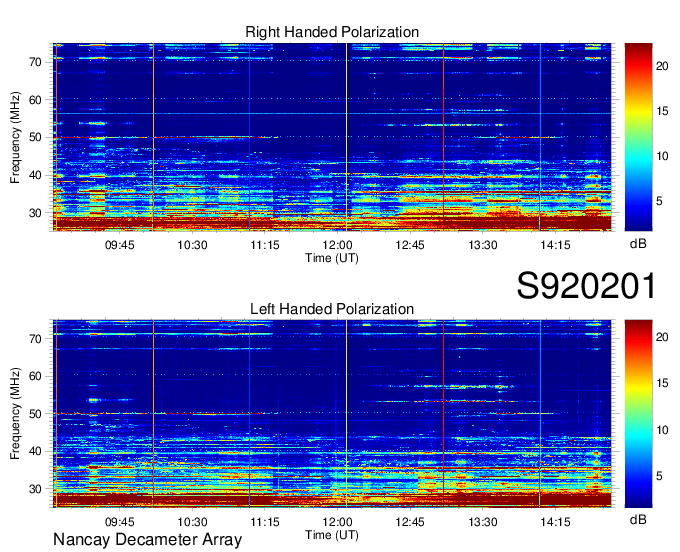Image resolution: width=680 pixels, height=552 pixels.
Task: Click the 60 MHz label on upper plot
Action: 36,100
